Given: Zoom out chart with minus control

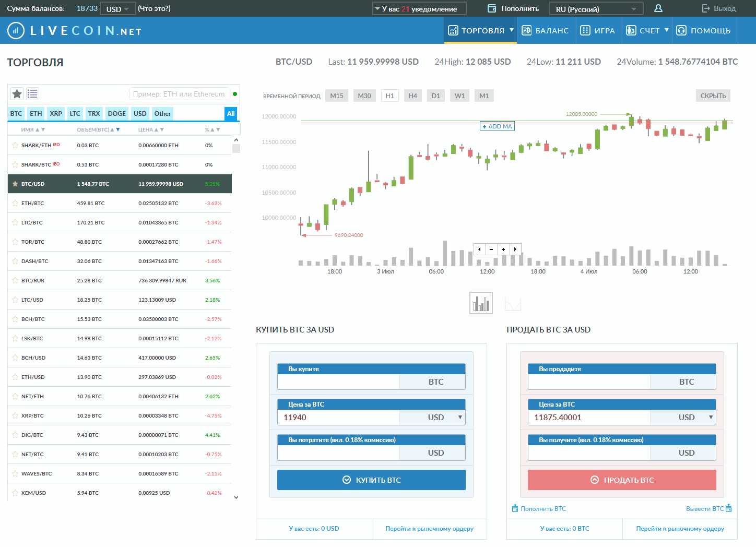Looking at the screenshot, I should tap(491, 249).
